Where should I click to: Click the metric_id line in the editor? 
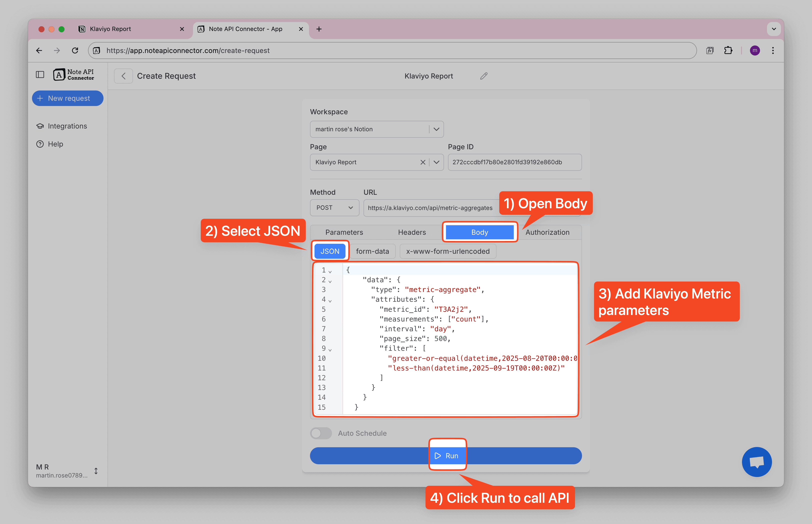point(425,309)
